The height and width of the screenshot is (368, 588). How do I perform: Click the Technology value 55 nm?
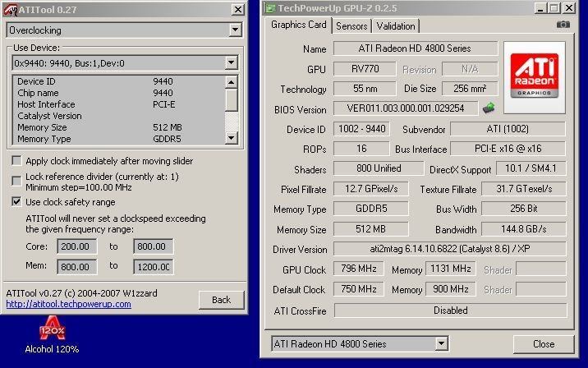pyautogui.click(x=365, y=89)
